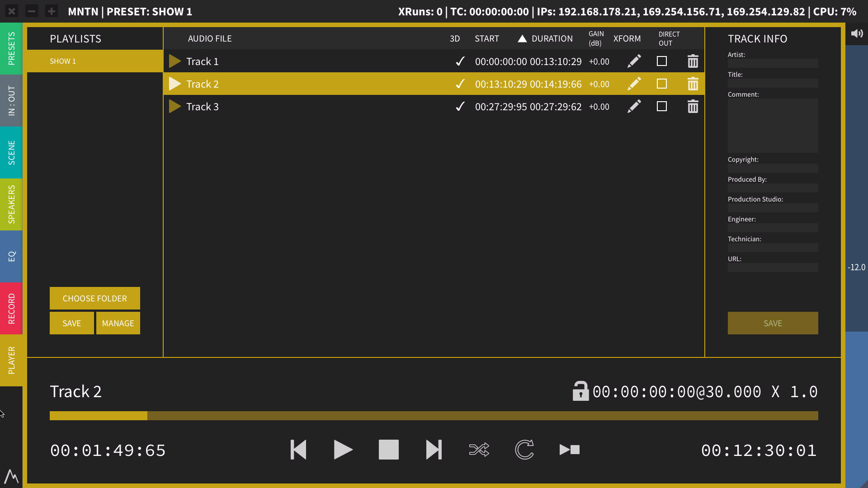The image size is (868, 488).
Task: Click the Title input field
Action: tap(773, 83)
